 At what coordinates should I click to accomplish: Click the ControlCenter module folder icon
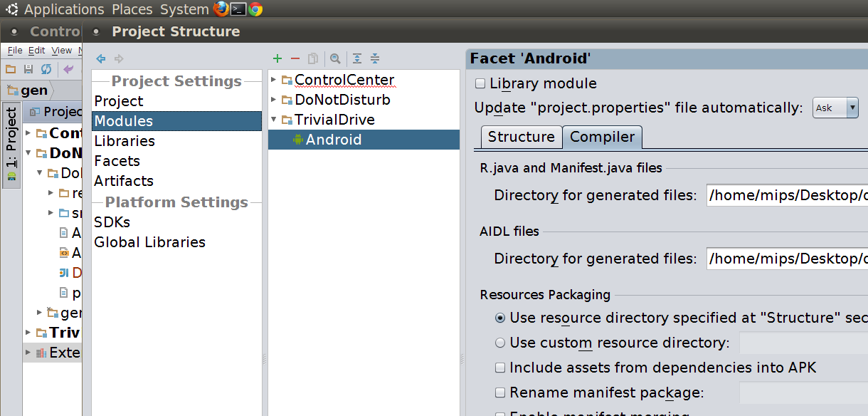pyautogui.click(x=287, y=80)
